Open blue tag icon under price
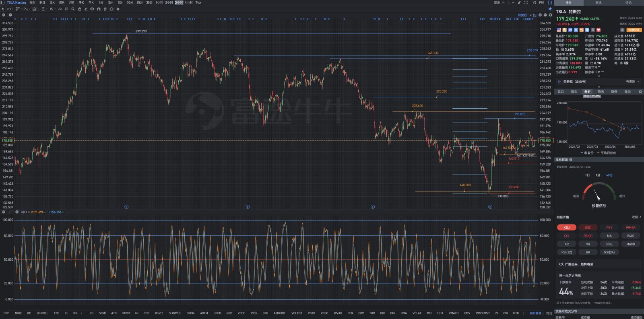This screenshot has width=644, height=319. 587,30
